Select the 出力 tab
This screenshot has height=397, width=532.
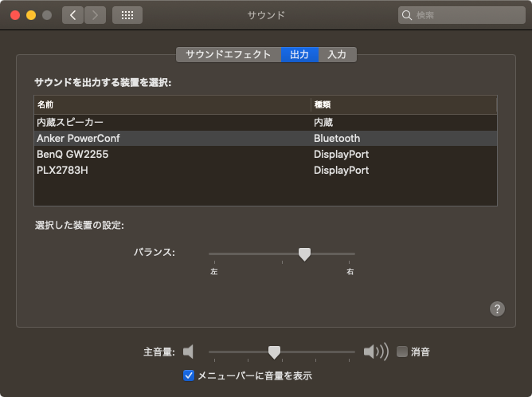pyautogui.click(x=299, y=55)
